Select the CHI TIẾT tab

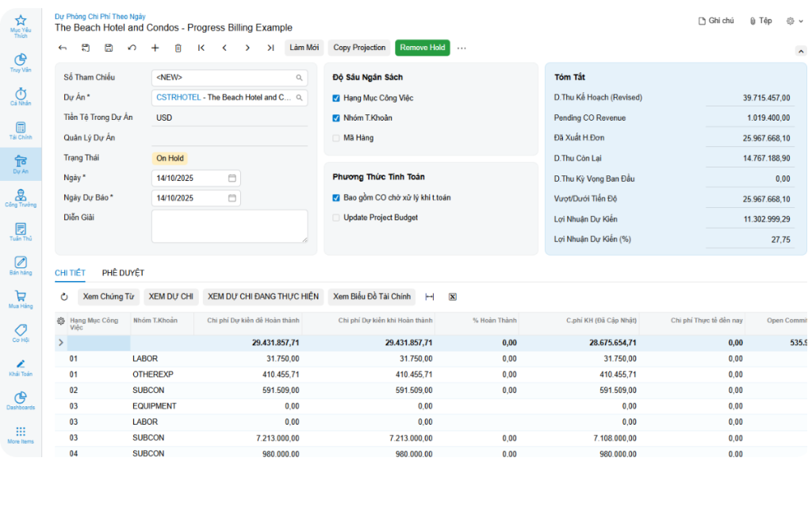point(70,273)
